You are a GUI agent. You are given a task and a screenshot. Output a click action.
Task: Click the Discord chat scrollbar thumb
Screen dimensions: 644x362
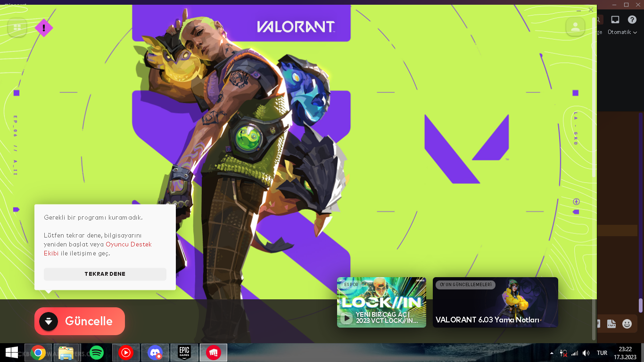pyautogui.click(x=641, y=305)
